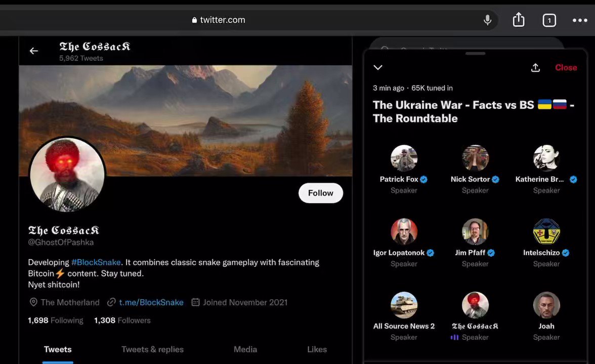Click the Russia flag emoji in Space title
The height and width of the screenshot is (364, 595).
pos(560,104)
